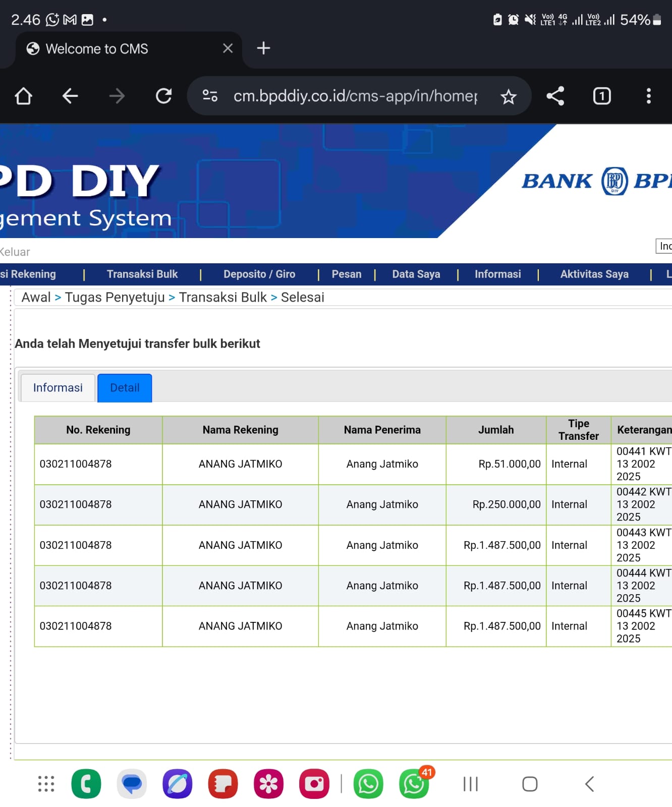Open the Pesan menu
This screenshot has height=807, width=672.
[347, 274]
